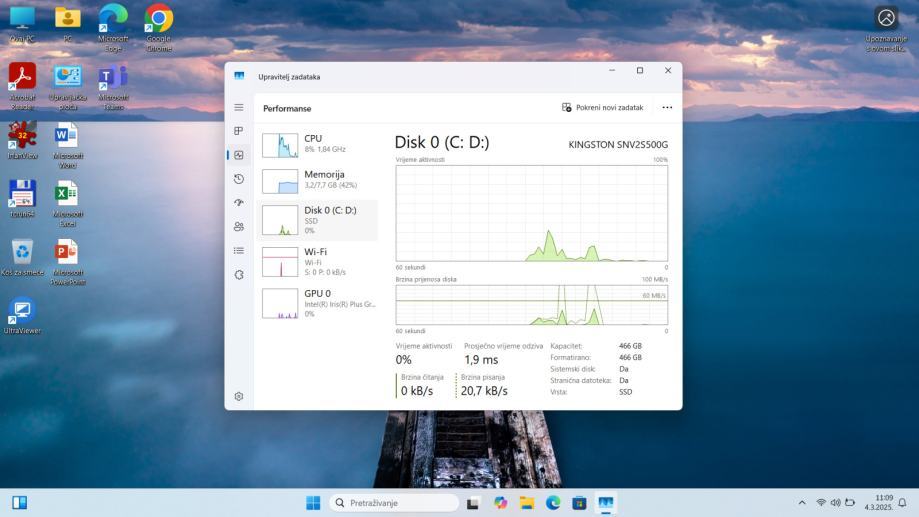Open File Explorer from taskbar
Screen dimensions: 919x517
click(527, 502)
